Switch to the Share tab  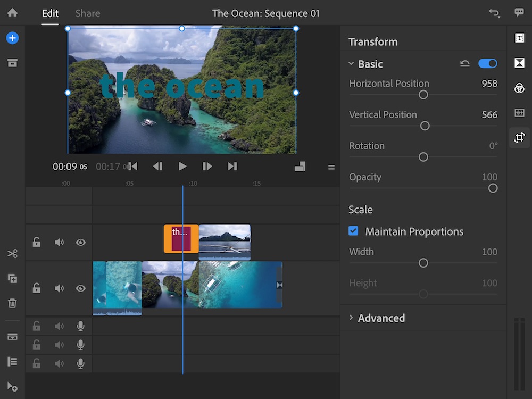click(87, 13)
